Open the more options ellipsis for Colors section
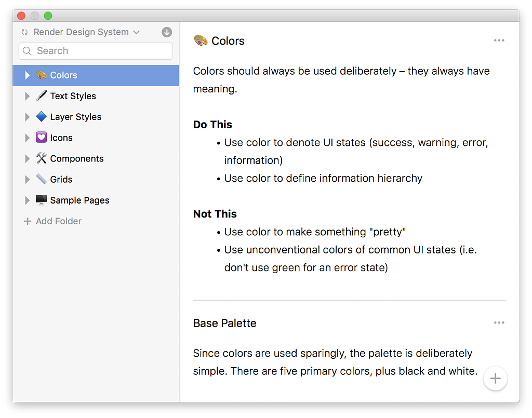 click(499, 41)
